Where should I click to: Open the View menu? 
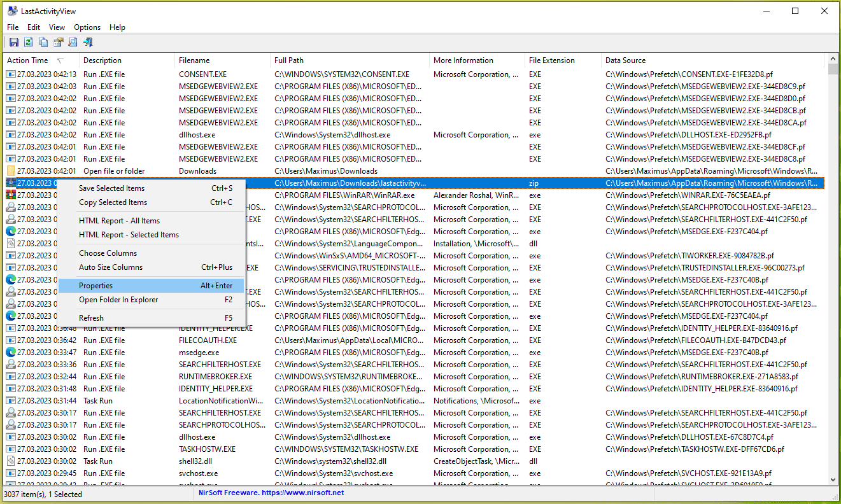pyautogui.click(x=57, y=27)
